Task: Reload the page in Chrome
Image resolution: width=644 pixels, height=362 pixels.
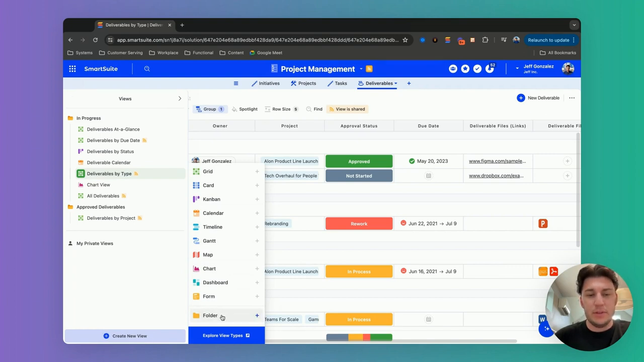Action: pos(95,40)
